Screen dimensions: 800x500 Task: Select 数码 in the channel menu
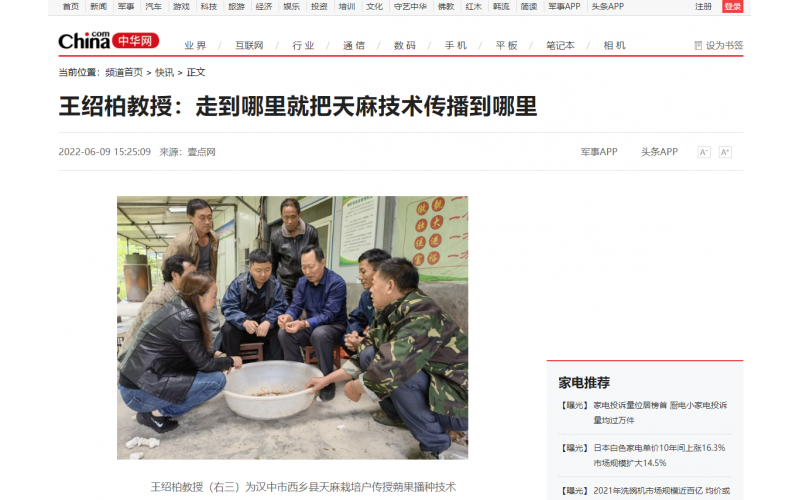[405, 45]
